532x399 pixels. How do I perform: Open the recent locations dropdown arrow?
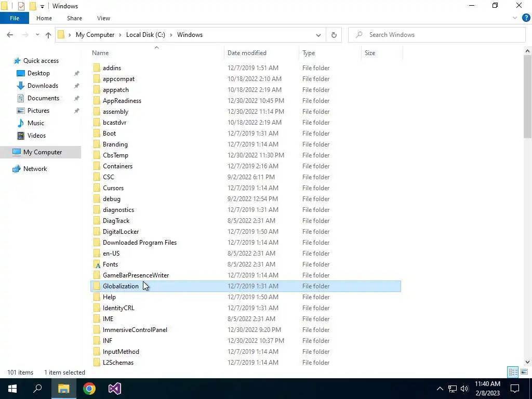37,35
